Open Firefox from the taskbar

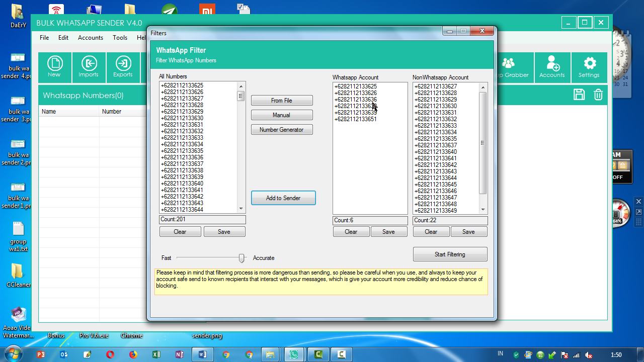pos(133,355)
